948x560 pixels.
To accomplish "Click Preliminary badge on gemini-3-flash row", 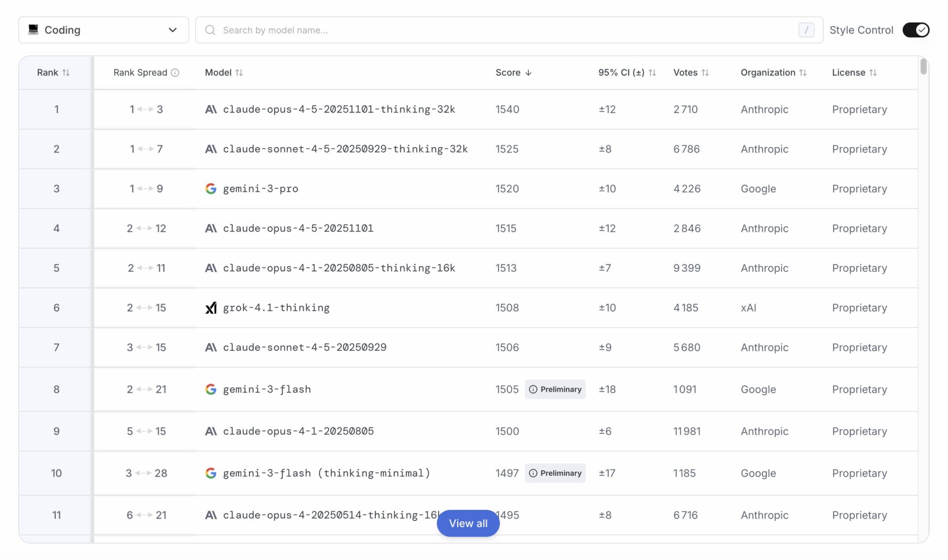I will [555, 389].
